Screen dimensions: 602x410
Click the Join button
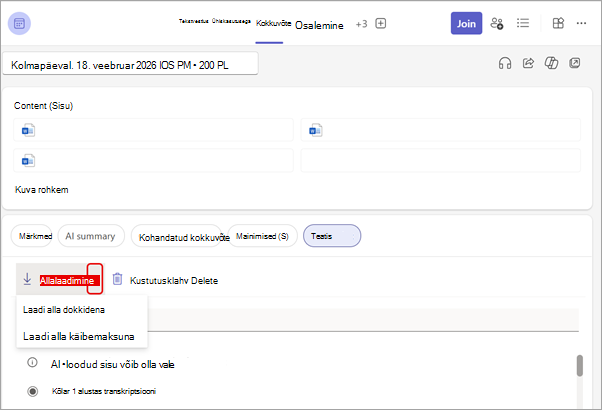click(x=466, y=23)
